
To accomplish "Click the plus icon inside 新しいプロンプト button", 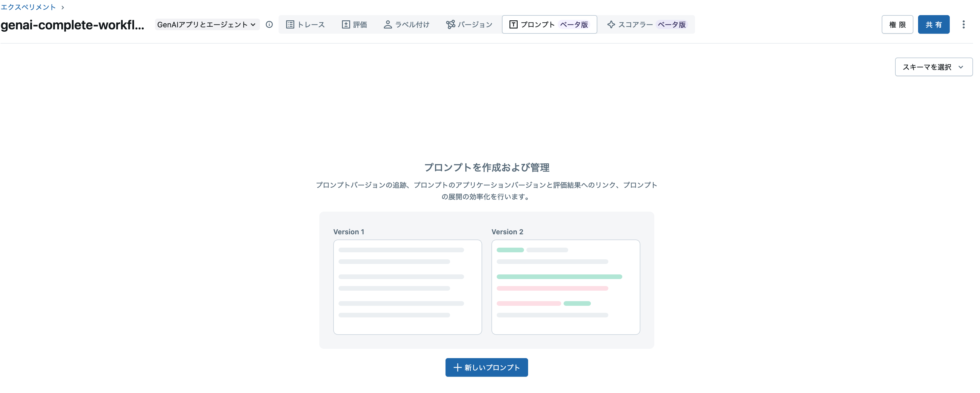I will click(458, 367).
